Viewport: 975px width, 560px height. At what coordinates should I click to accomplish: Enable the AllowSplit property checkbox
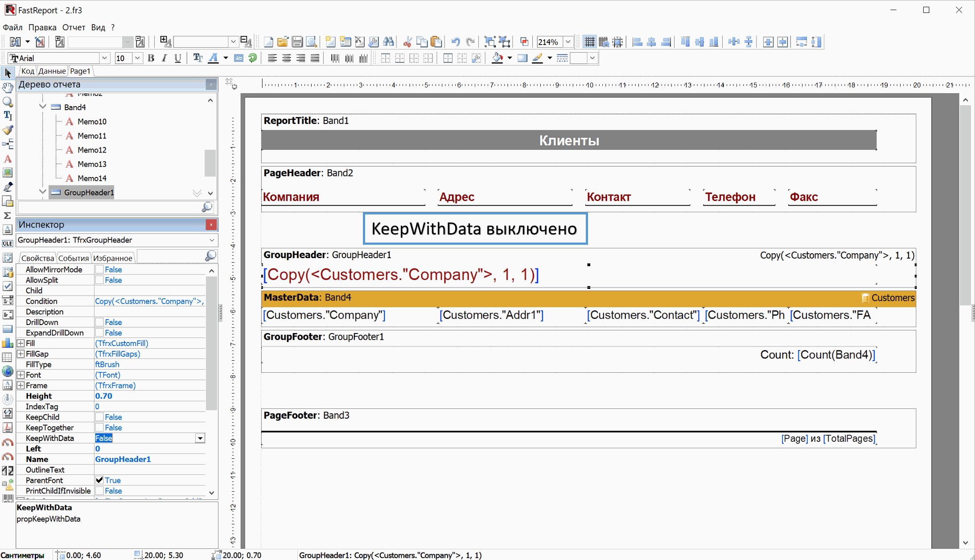(x=99, y=280)
